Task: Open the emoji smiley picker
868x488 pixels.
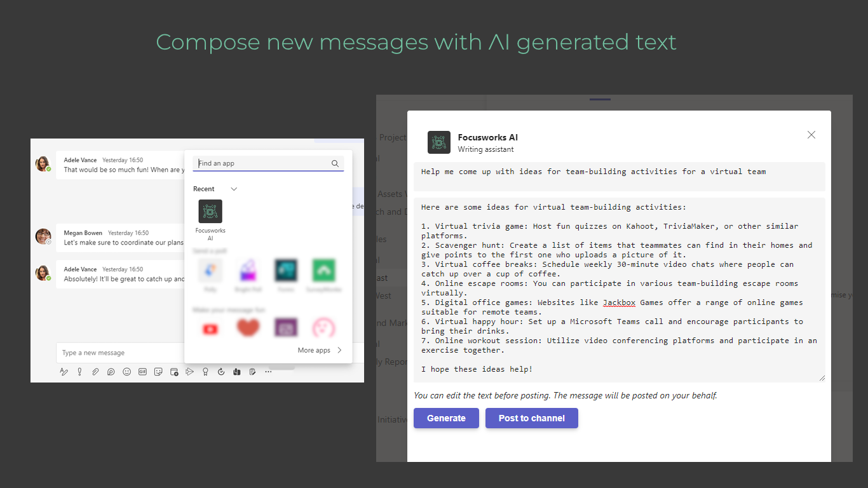Action: pyautogui.click(x=126, y=372)
